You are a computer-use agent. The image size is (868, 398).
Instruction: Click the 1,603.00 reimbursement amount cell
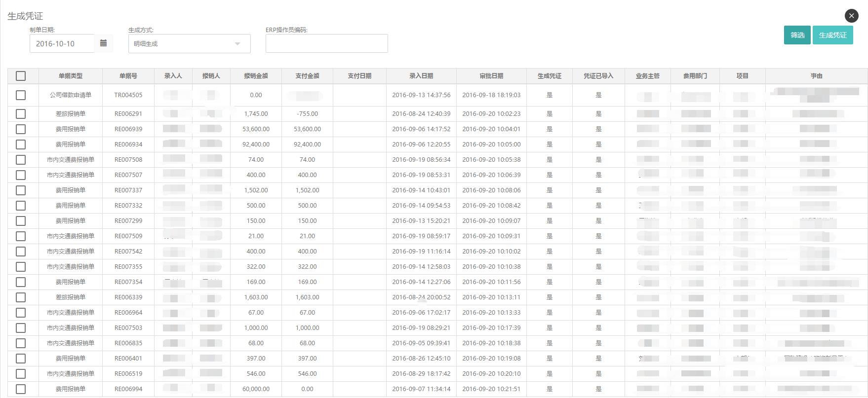click(x=256, y=297)
